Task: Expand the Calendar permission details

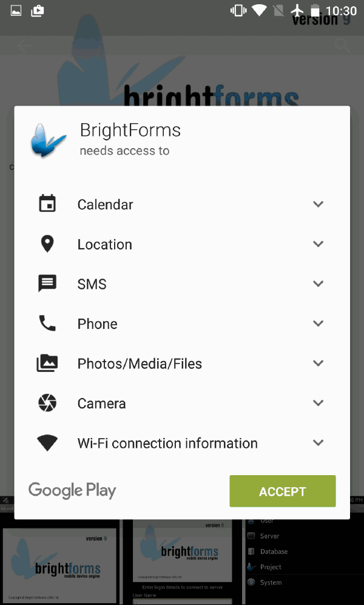Action: (318, 204)
